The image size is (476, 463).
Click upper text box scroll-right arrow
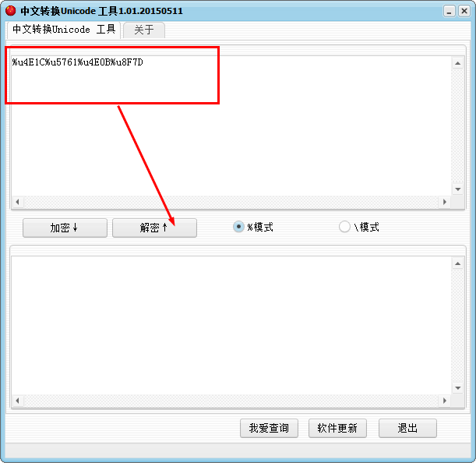445,202
